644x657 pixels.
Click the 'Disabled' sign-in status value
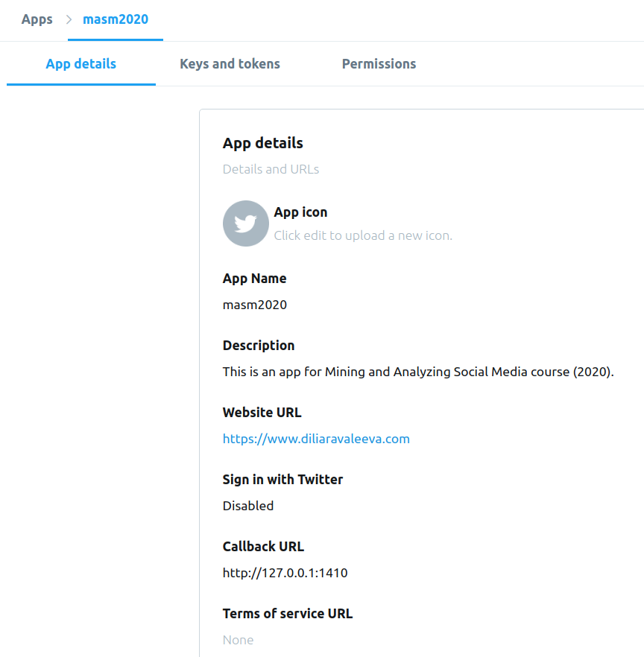pyautogui.click(x=248, y=506)
